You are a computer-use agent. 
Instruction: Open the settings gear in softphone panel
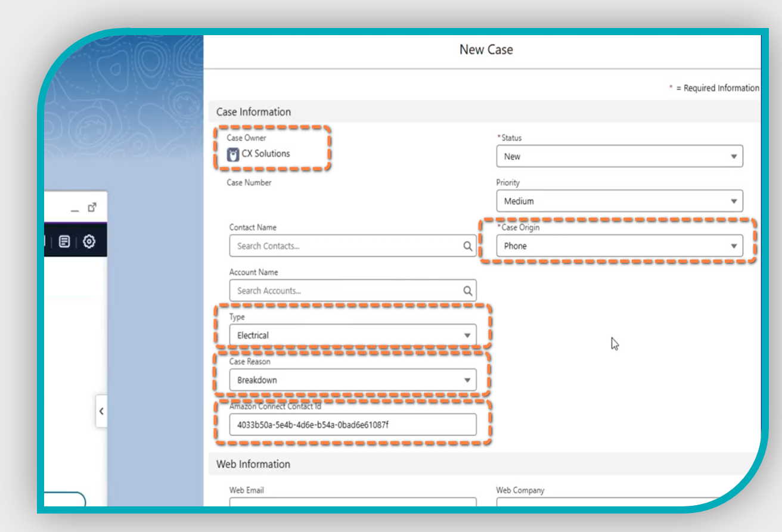point(89,242)
